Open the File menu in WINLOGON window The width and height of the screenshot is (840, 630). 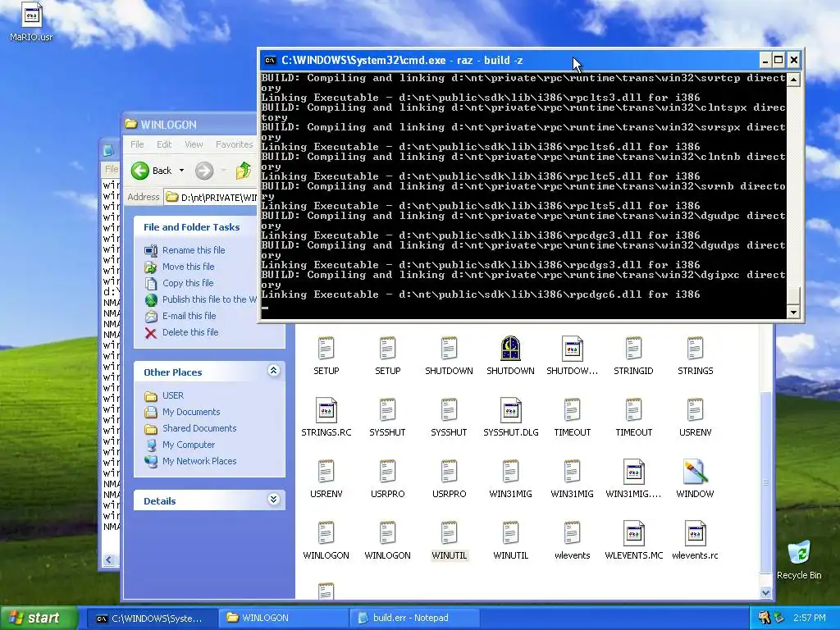pos(137,144)
